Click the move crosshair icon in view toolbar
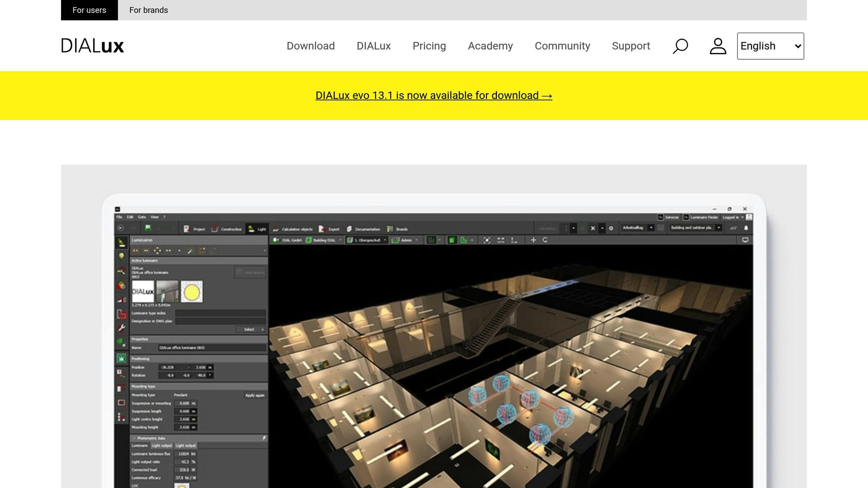The height and width of the screenshot is (488, 868). [x=533, y=240]
